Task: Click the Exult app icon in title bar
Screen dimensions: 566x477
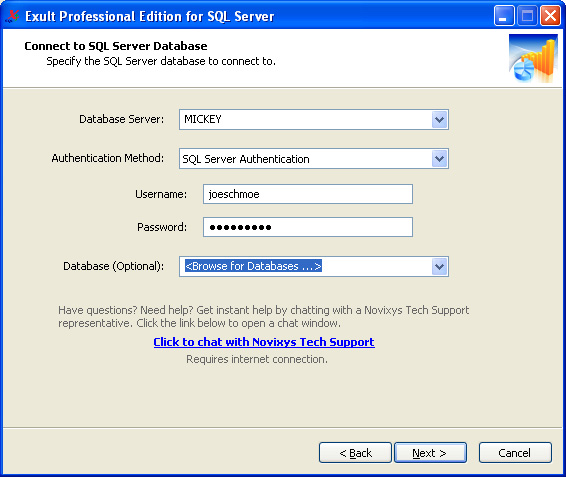Action: pos(13,16)
